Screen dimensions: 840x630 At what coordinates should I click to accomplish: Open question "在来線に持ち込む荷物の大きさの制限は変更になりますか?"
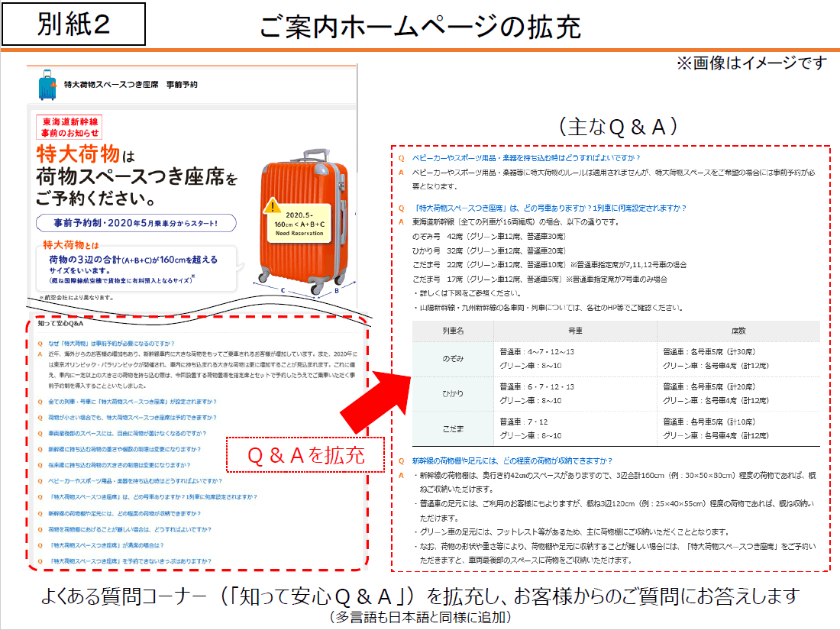(x=119, y=465)
